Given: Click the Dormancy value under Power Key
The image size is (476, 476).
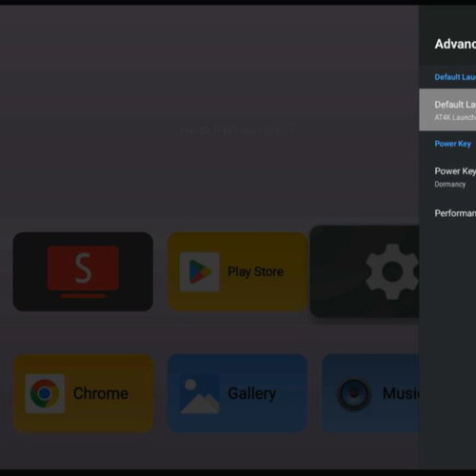Looking at the screenshot, I should point(450,185).
